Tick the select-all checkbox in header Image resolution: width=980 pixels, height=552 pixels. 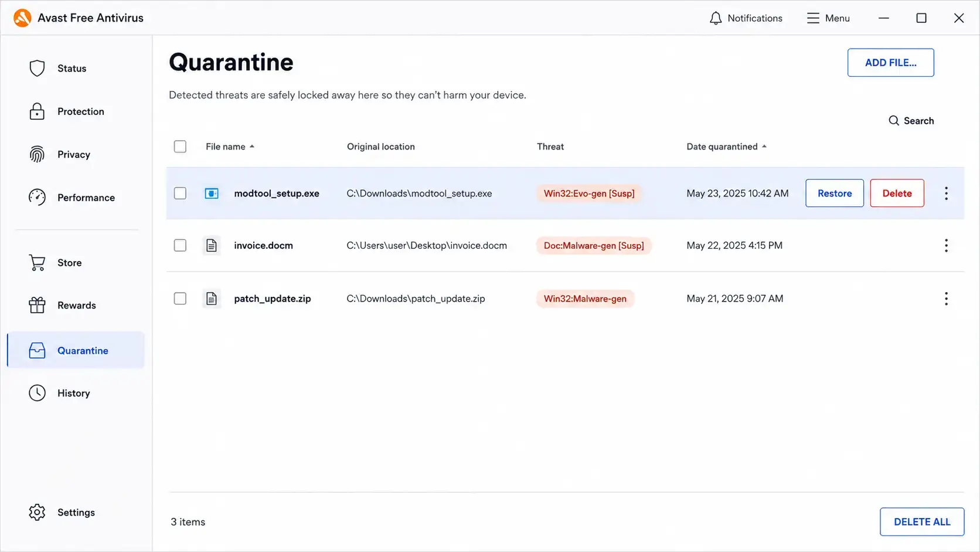pos(180,146)
